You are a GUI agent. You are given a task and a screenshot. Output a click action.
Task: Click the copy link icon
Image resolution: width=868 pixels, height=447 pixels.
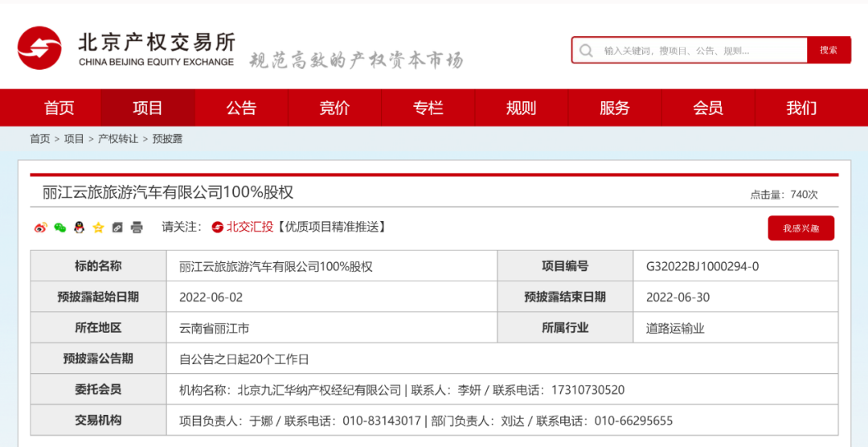(x=117, y=228)
